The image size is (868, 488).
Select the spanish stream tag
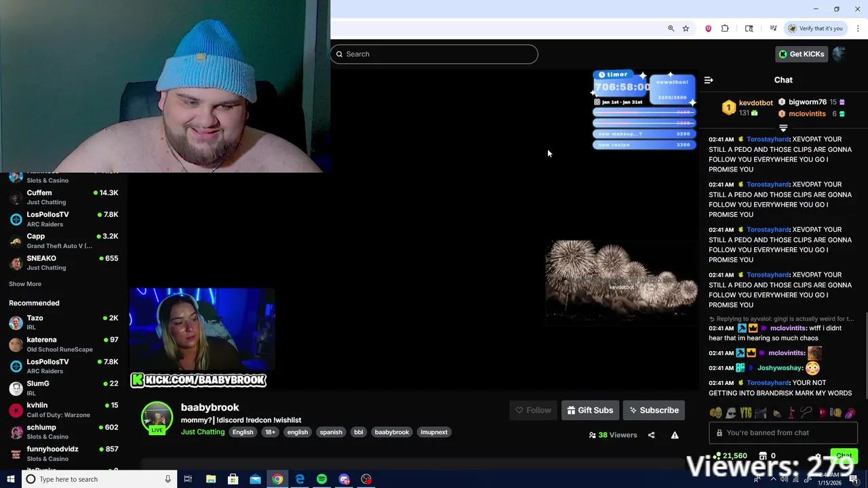coord(331,432)
